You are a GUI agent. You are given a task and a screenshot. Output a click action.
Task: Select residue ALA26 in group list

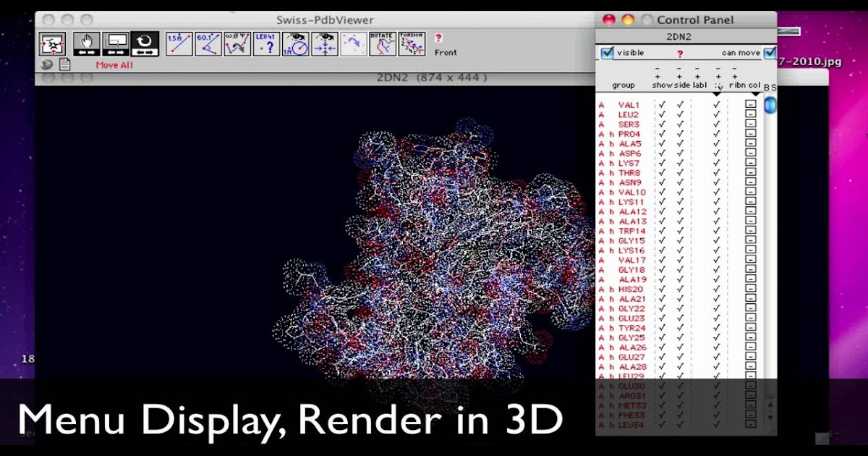[x=632, y=347]
